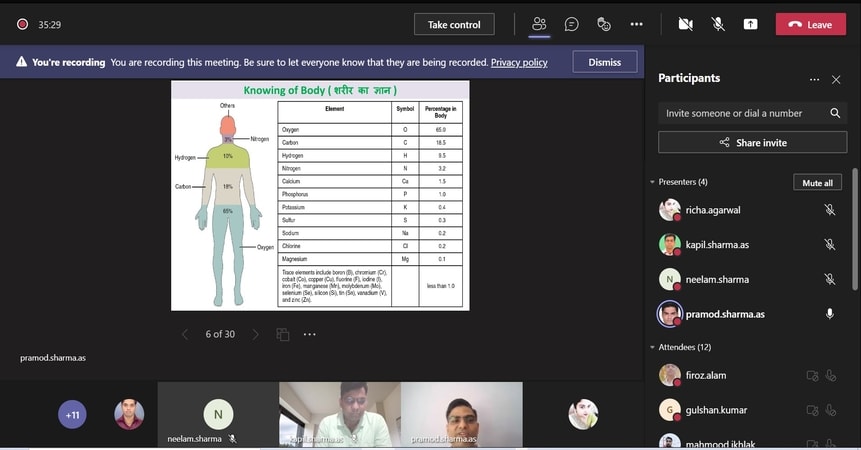Collapse the Attendees (12) section
861x450 pixels.
tap(653, 347)
